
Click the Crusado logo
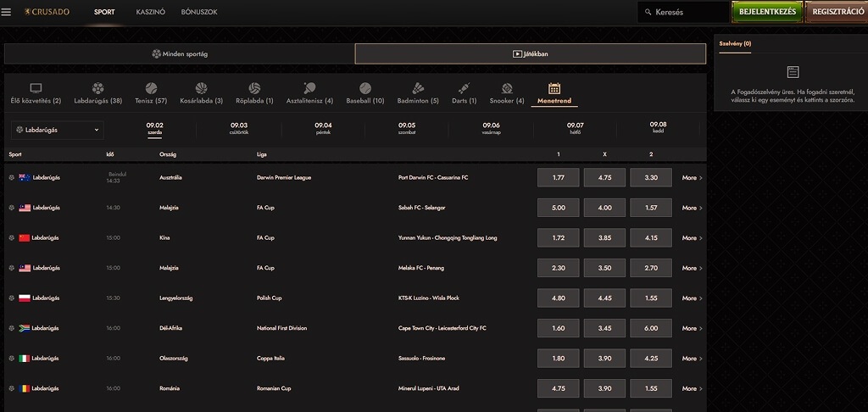pos(47,12)
